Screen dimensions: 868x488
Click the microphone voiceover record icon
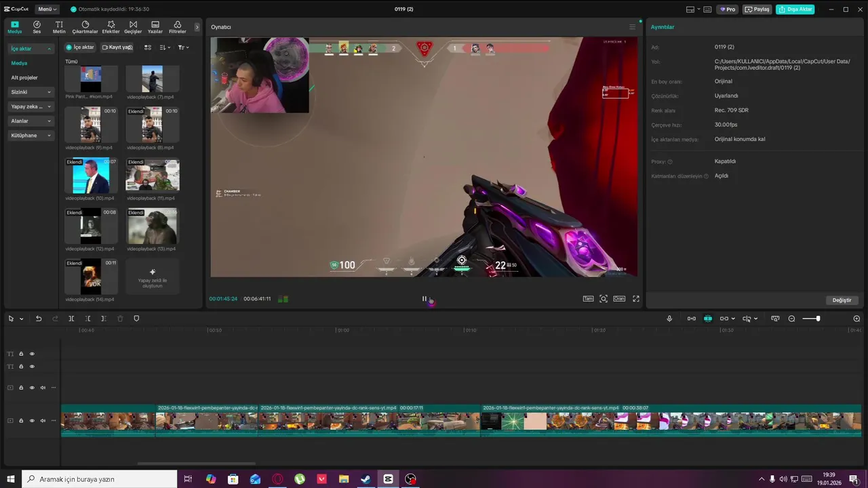669,319
